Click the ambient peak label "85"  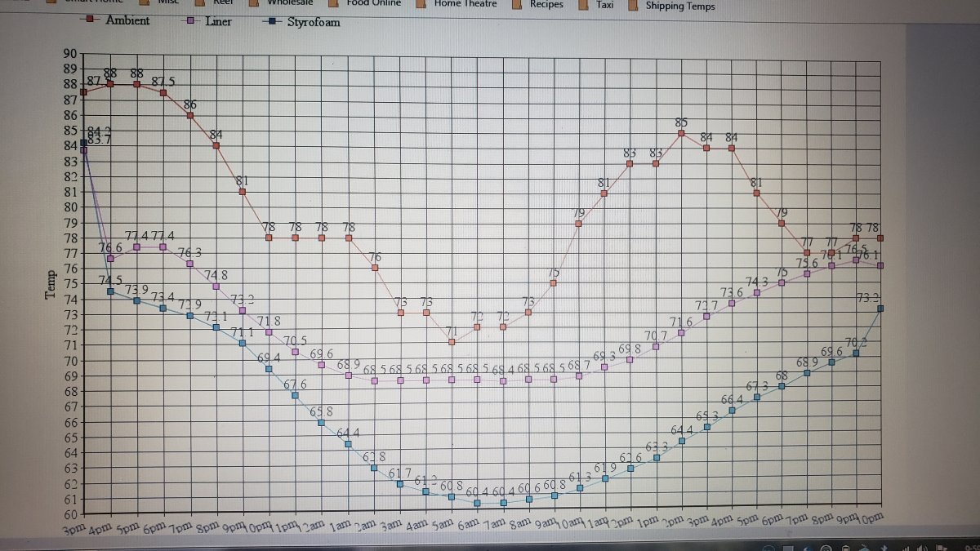681,122
